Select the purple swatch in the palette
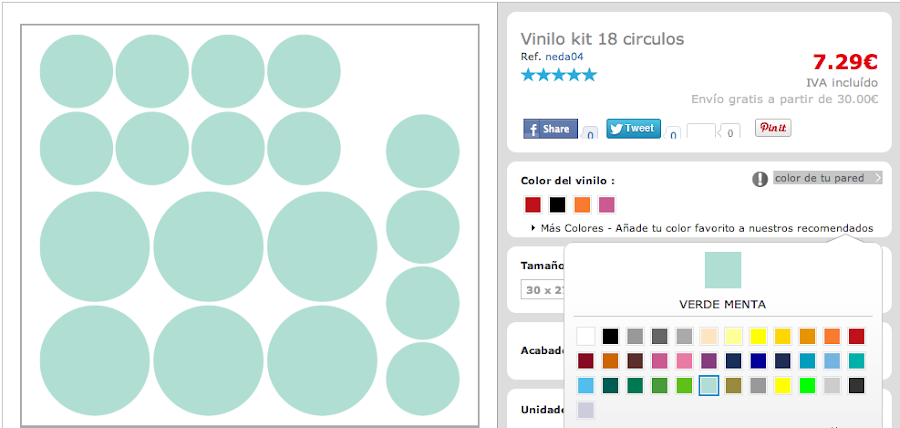 point(709,361)
